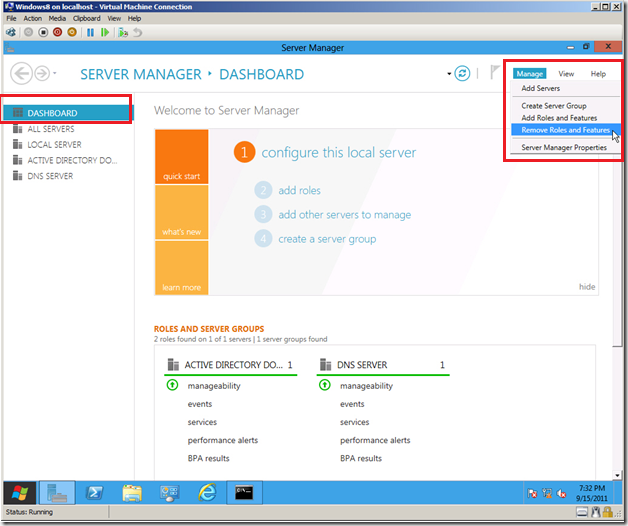Click the orange Save state icon
Screen dimensions: 628x526
(72, 32)
